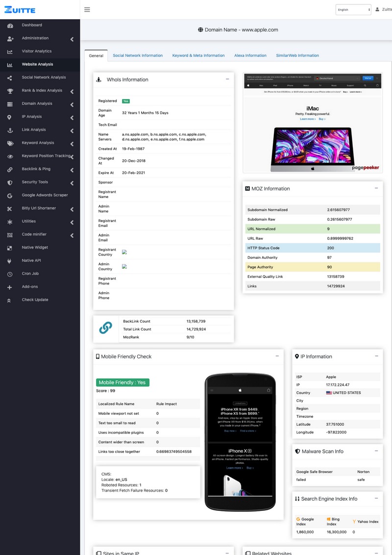Collapse the IP Information panel
The height and width of the screenshot is (555, 392).
click(x=376, y=356)
